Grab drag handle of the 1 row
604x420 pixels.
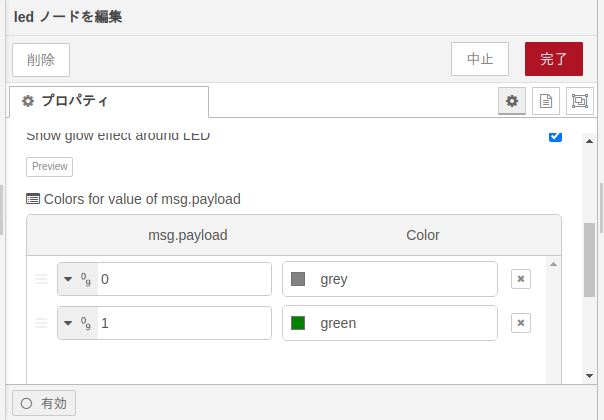[x=41, y=323]
